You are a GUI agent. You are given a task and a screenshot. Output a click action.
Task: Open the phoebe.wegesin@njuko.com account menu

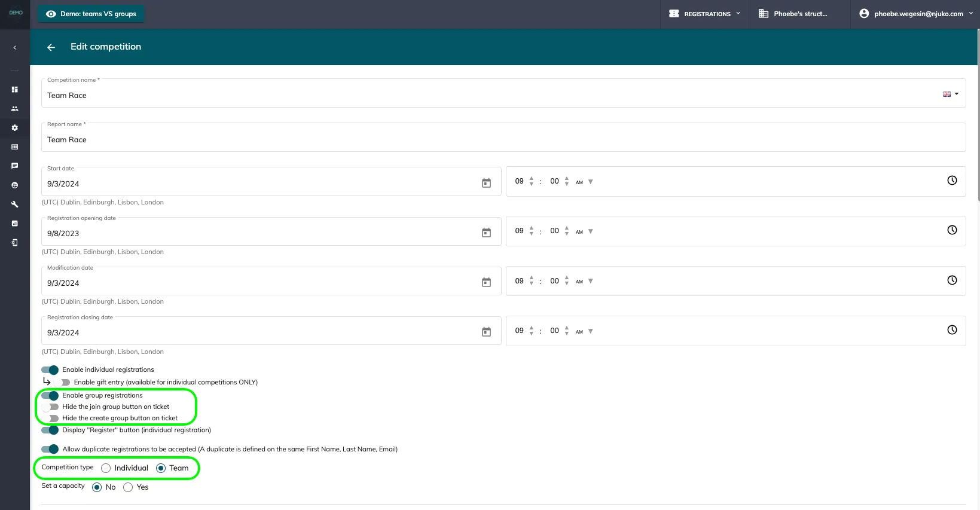915,14
